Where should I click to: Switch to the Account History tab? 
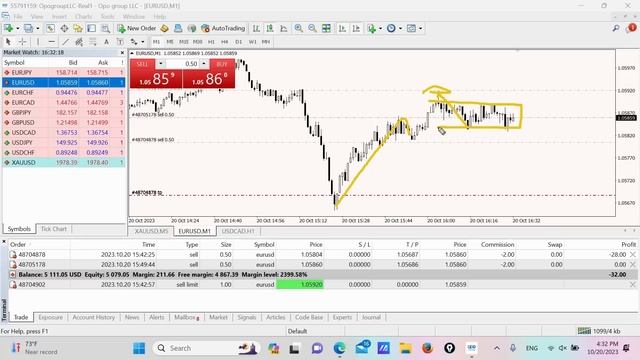93,317
